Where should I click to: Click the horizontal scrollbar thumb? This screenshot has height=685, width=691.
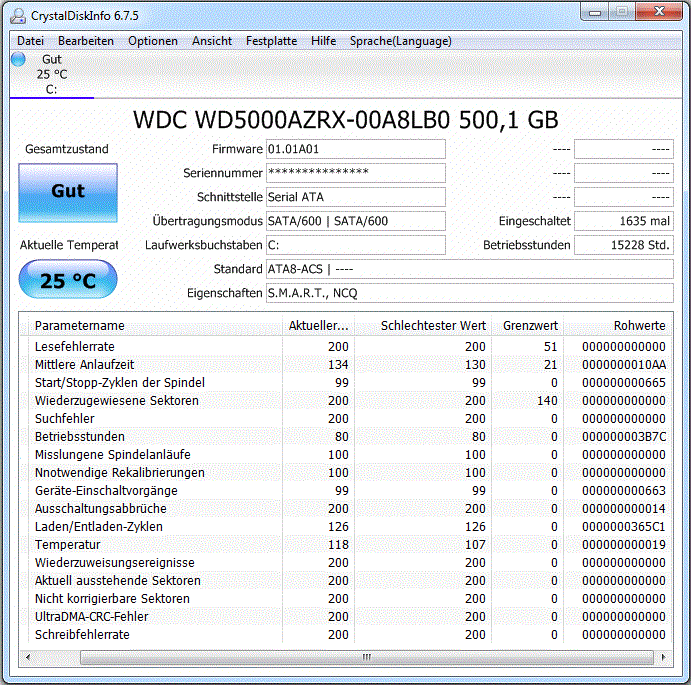(367, 657)
